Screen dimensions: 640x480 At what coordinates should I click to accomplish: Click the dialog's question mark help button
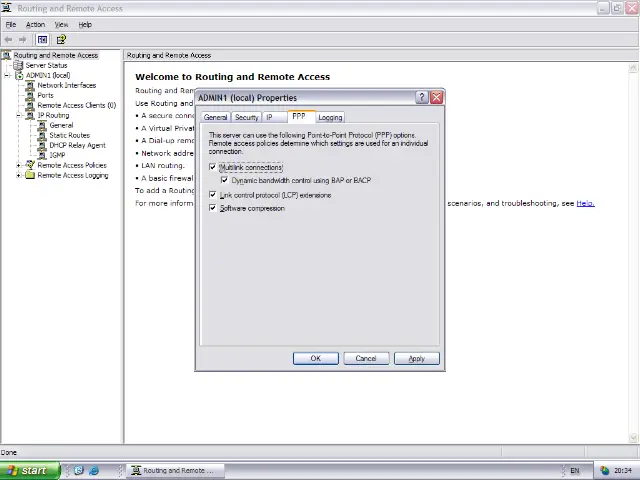[422, 98]
